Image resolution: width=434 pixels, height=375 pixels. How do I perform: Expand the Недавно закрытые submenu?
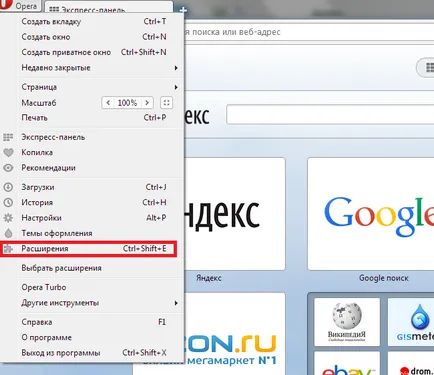click(x=92, y=68)
